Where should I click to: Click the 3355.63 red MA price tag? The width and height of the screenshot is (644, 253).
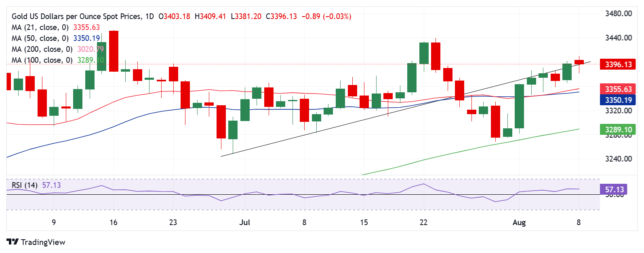pyautogui.click(x=618, y=89)
